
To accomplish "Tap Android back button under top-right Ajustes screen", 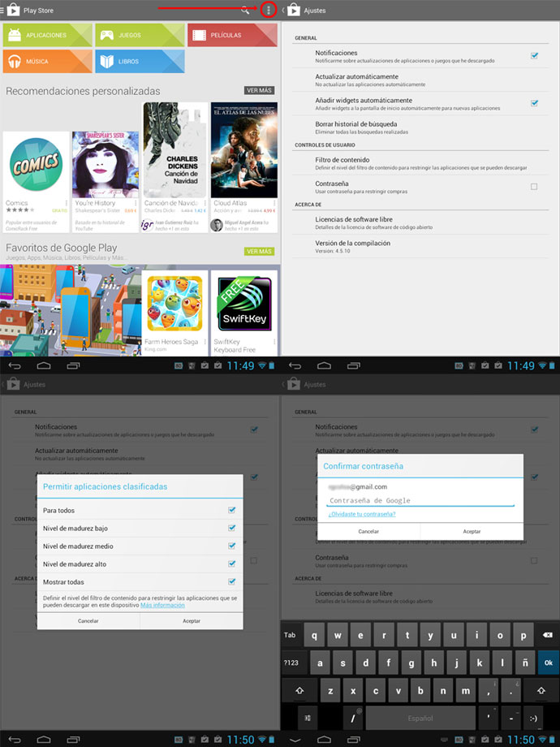I will [295, 366].
